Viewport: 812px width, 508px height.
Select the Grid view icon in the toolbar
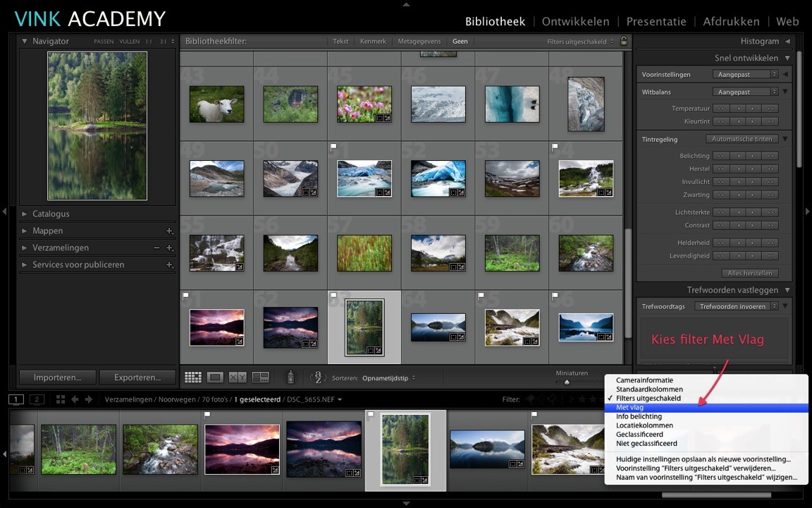(192, 377)
